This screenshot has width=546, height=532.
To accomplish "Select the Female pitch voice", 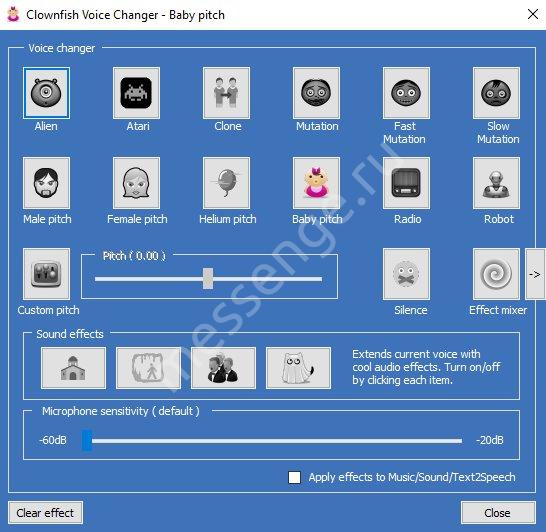I will 136,183.
